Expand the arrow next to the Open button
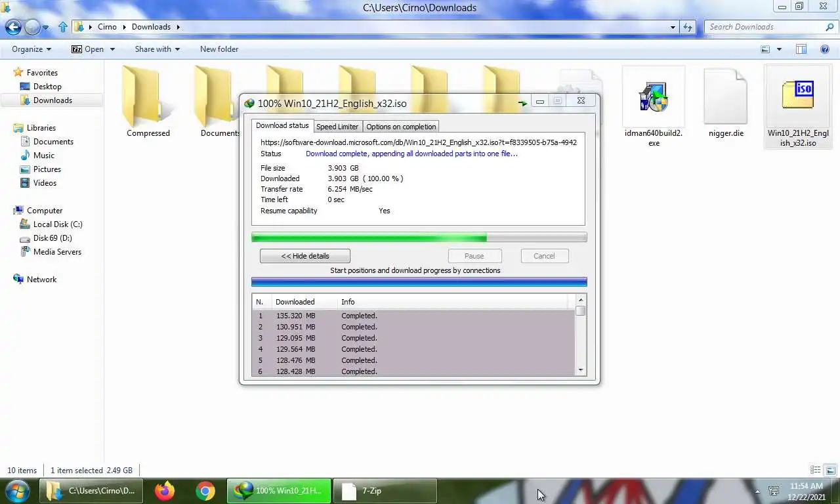Image resolution: width=840 pixels, height=504 pixels. click(112, 49)
